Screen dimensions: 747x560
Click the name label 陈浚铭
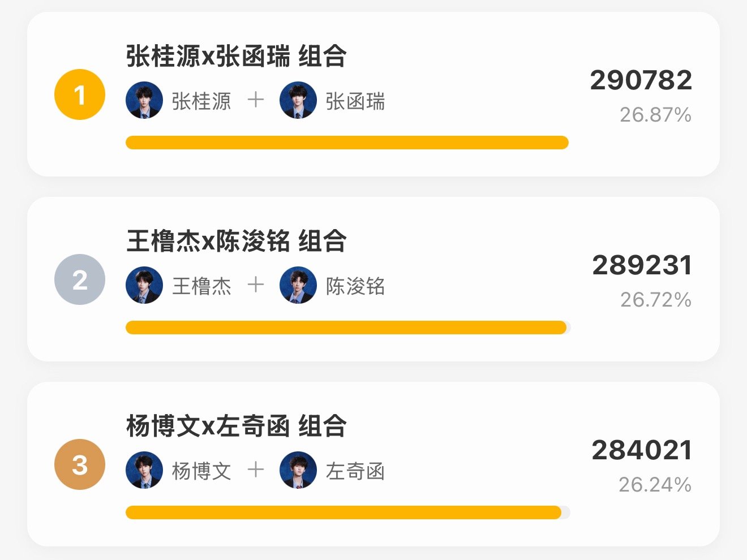pos(355,286)
